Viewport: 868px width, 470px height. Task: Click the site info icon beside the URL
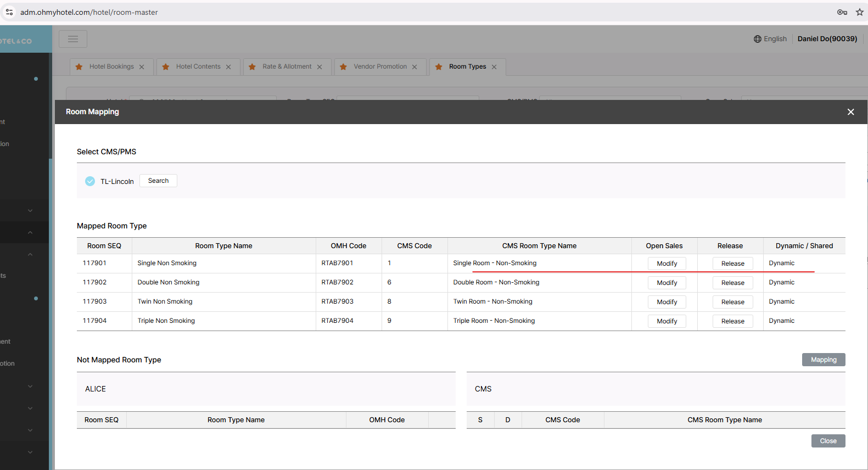[x=9, y=12]
